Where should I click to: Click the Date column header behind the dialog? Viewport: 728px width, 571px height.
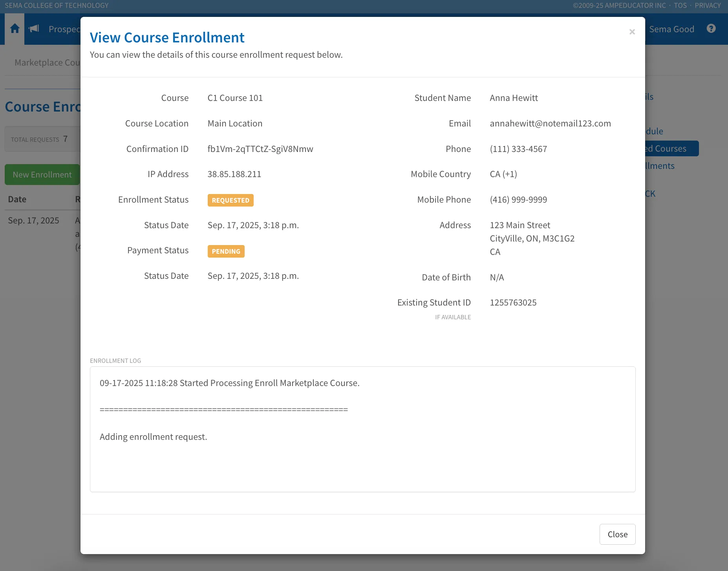(17, 199)
